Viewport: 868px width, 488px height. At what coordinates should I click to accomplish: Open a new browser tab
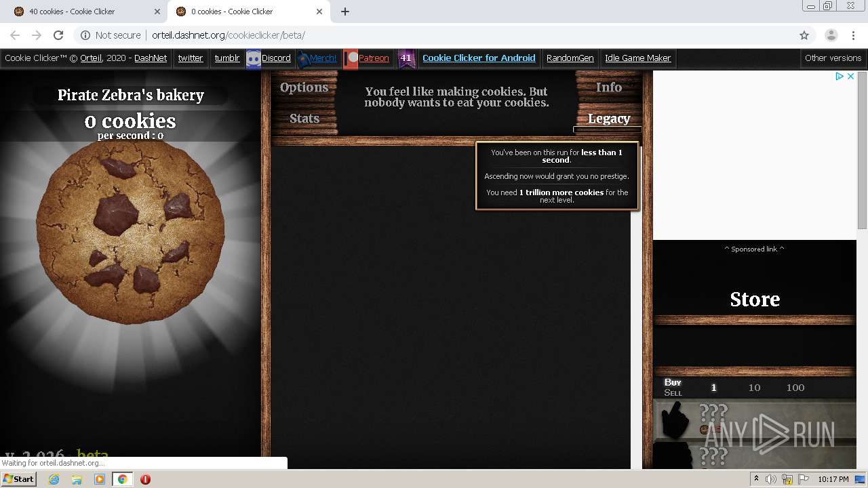coord(345,12)
